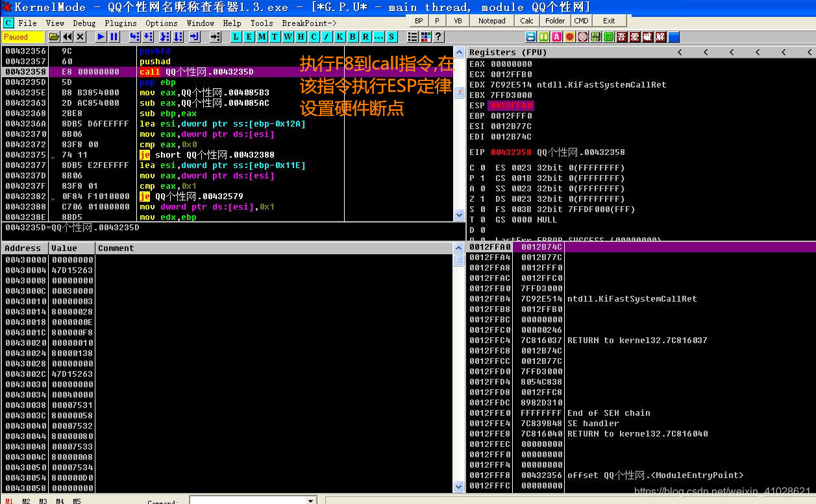Open the Log window with L icon
This screenshot has width=816, height=504.
pos(236,37)
